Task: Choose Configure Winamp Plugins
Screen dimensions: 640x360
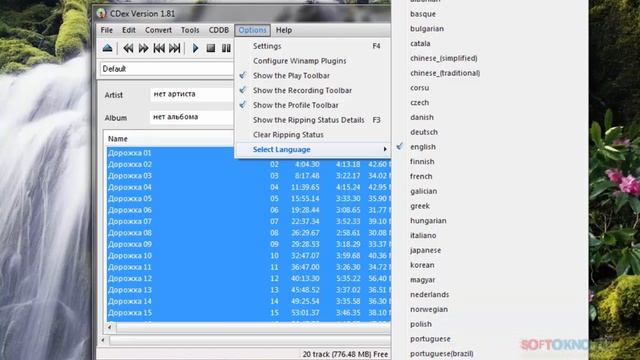Action: point(312,61)
